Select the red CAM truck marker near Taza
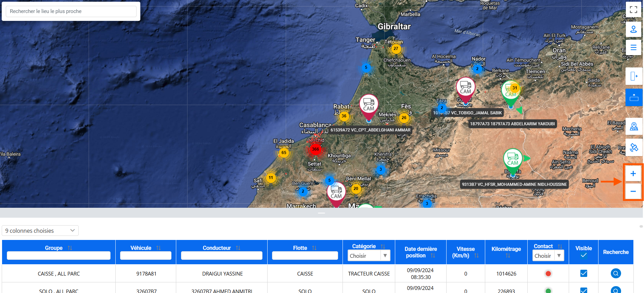 (x=465, y=90)
